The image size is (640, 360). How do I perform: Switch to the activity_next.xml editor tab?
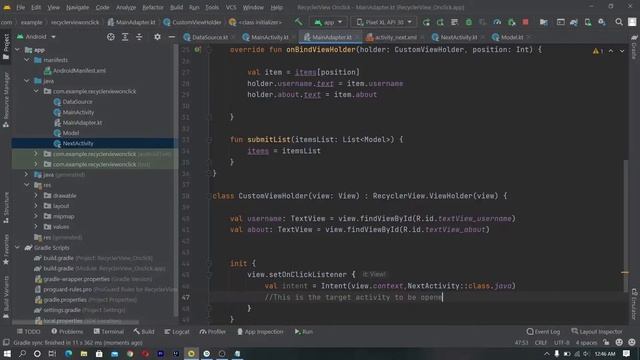395,37
